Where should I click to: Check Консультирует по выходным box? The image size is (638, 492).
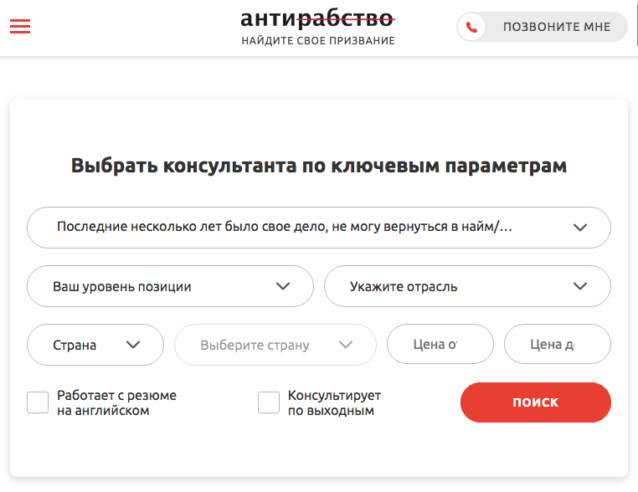[x=269, y=402]
